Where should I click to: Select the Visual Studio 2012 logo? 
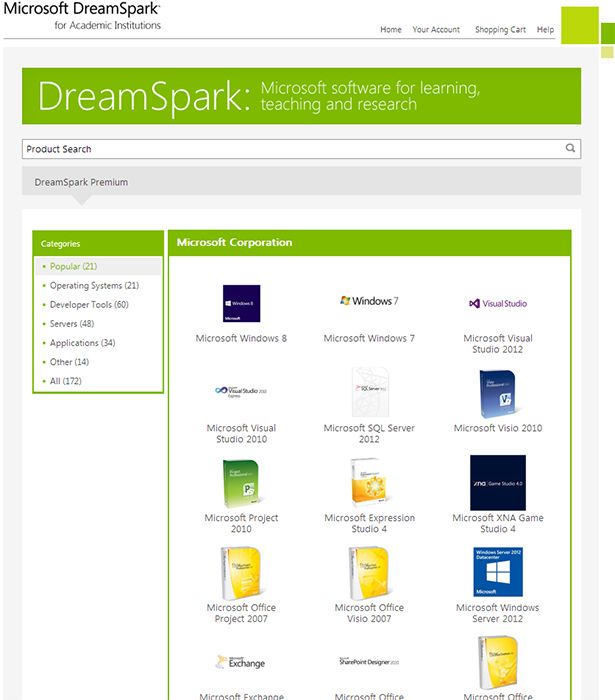(498, 303)
